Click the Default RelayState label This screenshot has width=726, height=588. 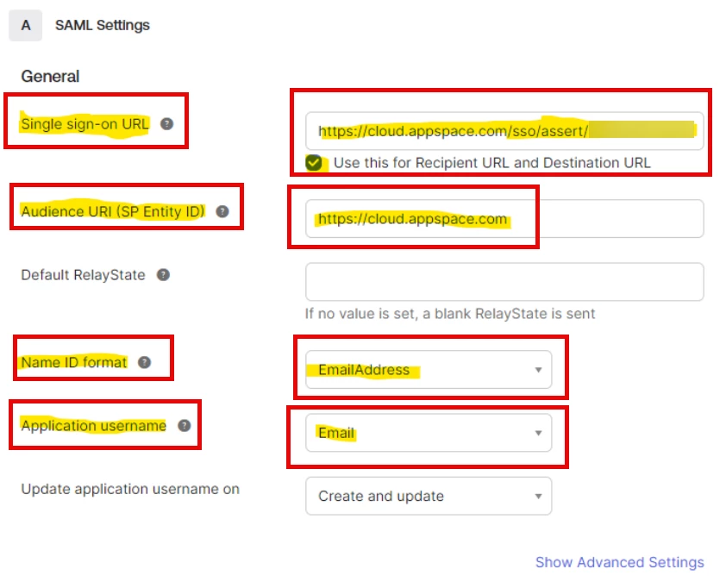(x=83, y=275)
